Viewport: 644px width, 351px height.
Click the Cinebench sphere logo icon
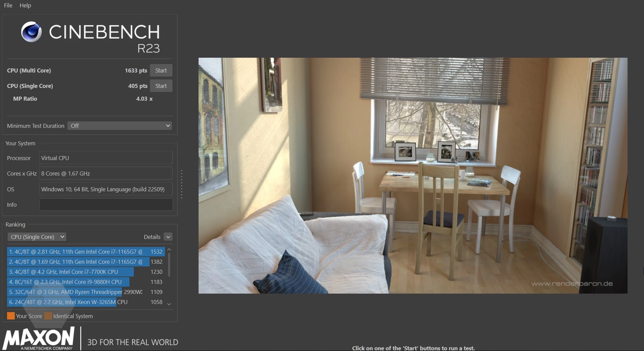pyautogui.click(x=31, y=32)
